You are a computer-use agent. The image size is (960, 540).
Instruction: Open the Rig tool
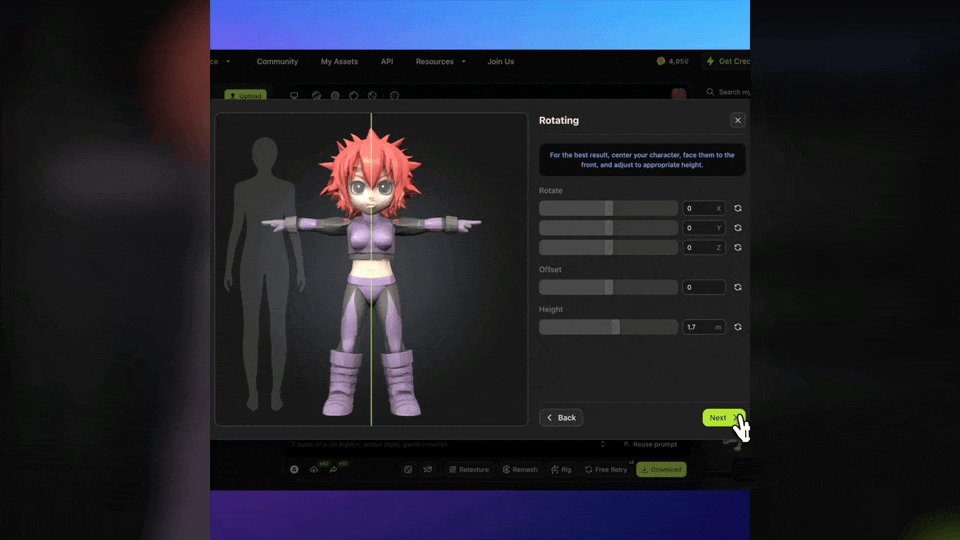coord(561,470)
